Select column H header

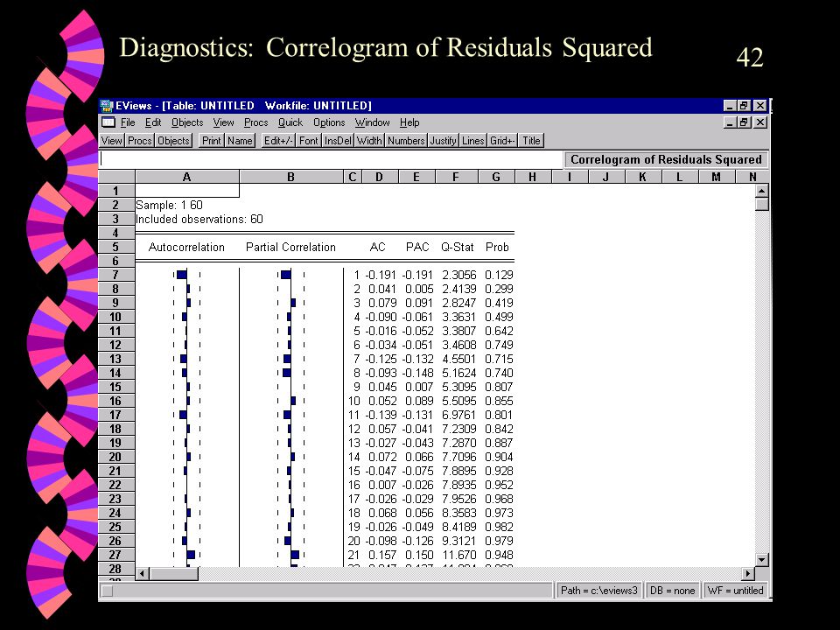click(x=533, y=177)
